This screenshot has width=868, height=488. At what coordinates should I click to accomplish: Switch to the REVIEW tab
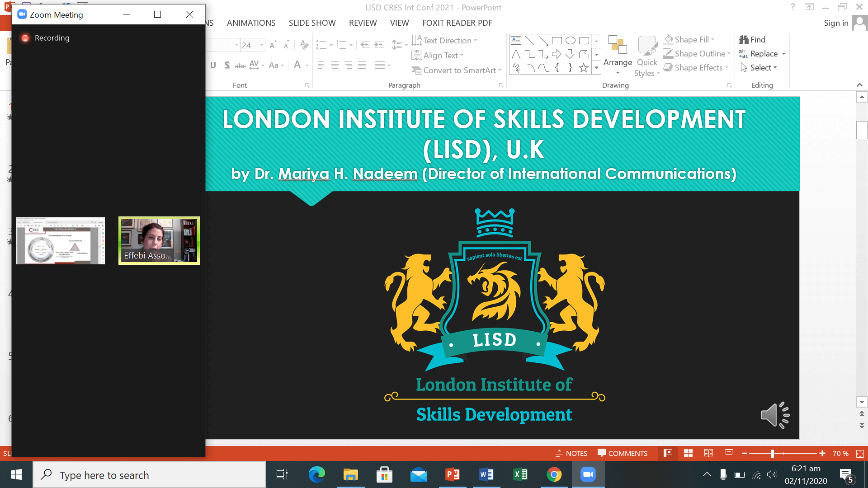pos(363,23)
